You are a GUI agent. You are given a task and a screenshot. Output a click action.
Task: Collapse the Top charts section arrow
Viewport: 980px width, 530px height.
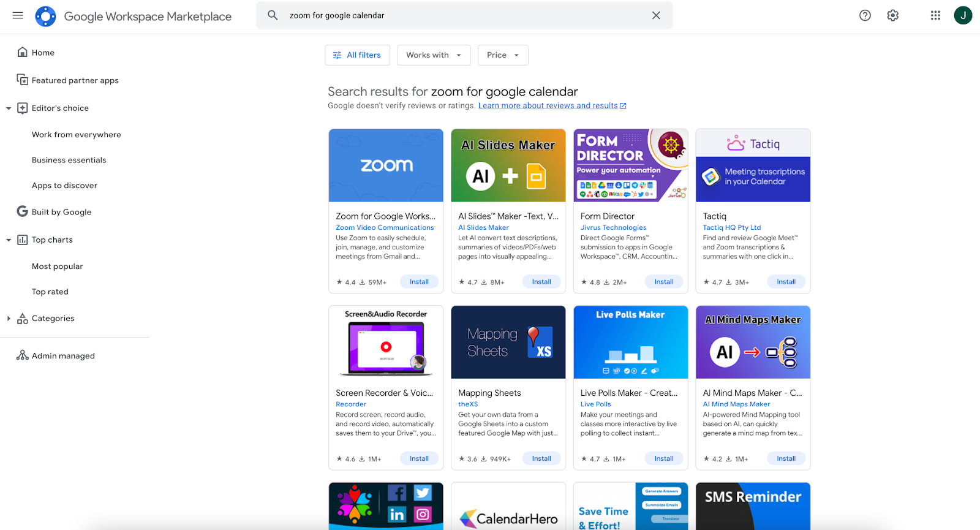(9, 240)
